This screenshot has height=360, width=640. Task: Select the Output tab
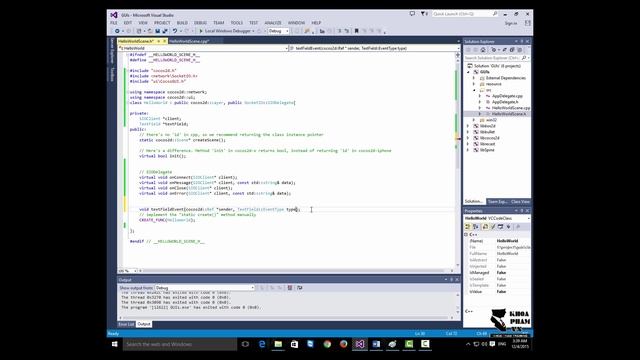tap(144, 324)
